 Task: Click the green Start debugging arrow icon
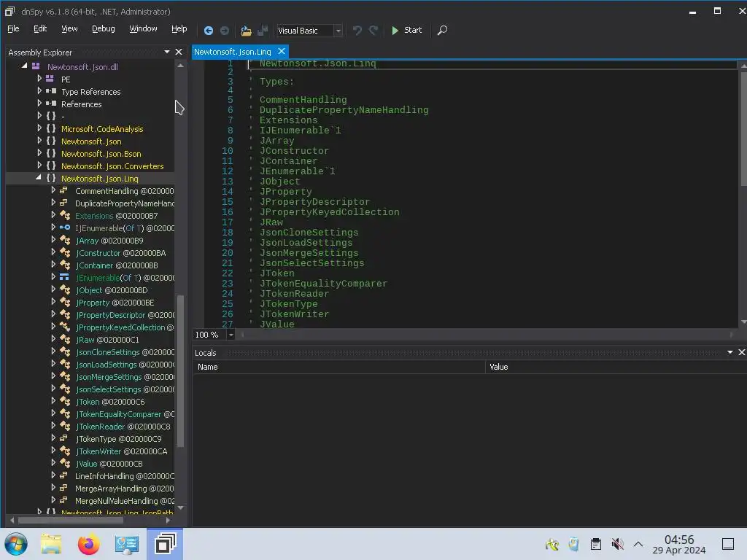[x=395, y=31]
